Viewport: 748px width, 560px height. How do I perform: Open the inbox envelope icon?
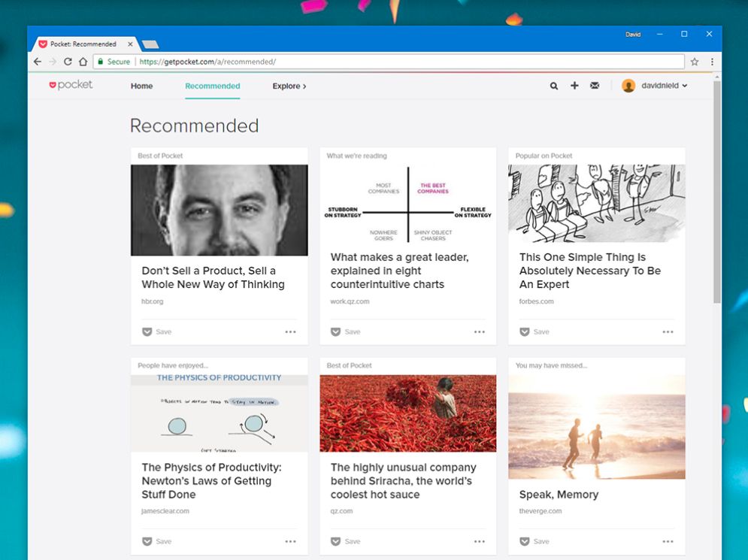pos(595,86)
